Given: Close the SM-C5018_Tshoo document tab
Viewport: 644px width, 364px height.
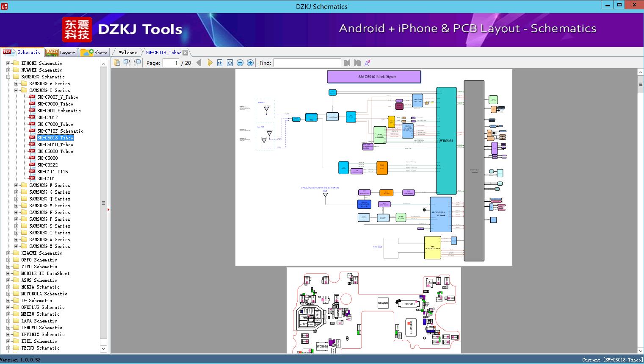Looking at the screenshot, I should coord(185,53).
